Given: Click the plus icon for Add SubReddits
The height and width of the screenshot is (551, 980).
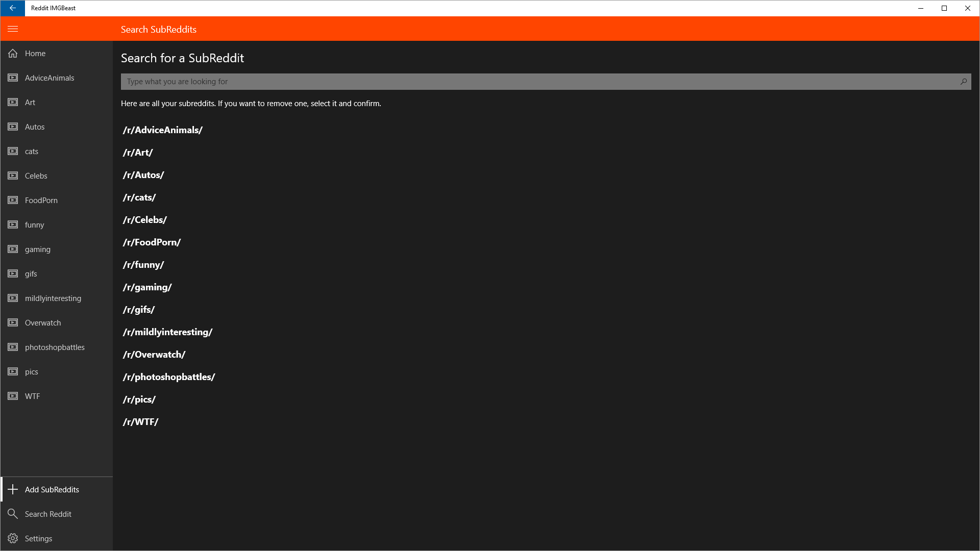Looking at the screenshot, I should (x=13, y=489).
